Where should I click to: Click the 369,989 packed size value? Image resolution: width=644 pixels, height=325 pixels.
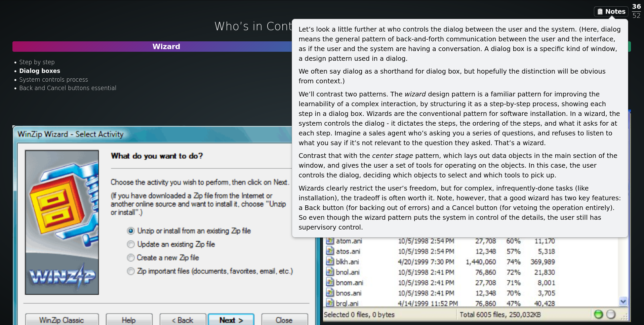click(x=542, y=262)
